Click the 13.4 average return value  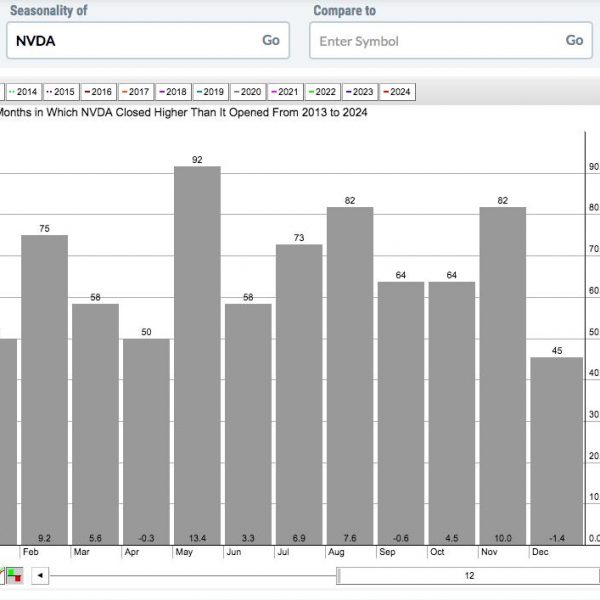(197, 538)
